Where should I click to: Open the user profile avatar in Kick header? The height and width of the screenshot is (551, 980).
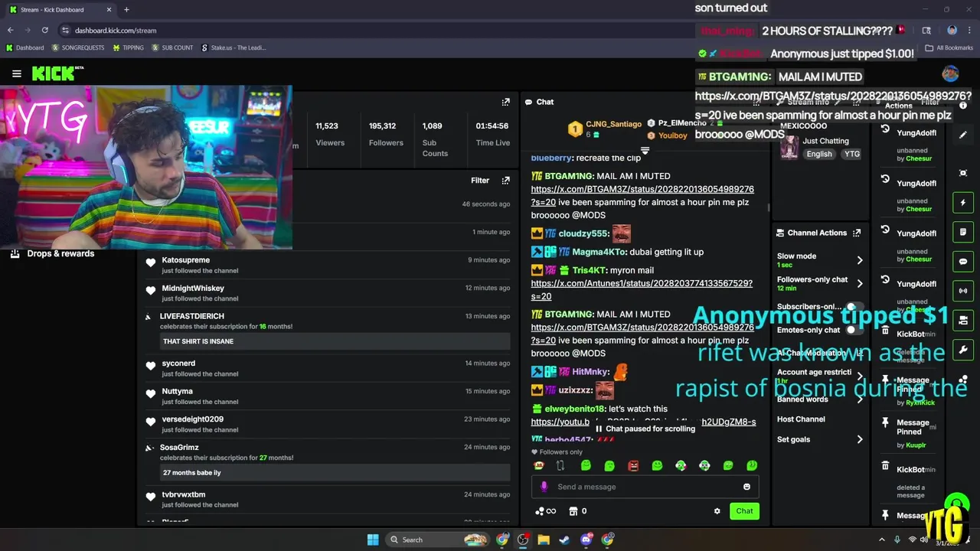click(950, 73)
